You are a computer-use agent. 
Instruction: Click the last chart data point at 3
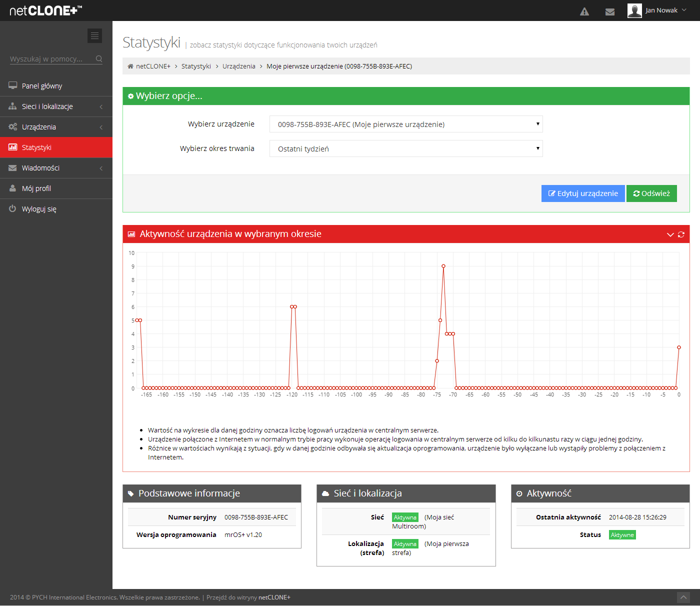(x=679, y=347)
